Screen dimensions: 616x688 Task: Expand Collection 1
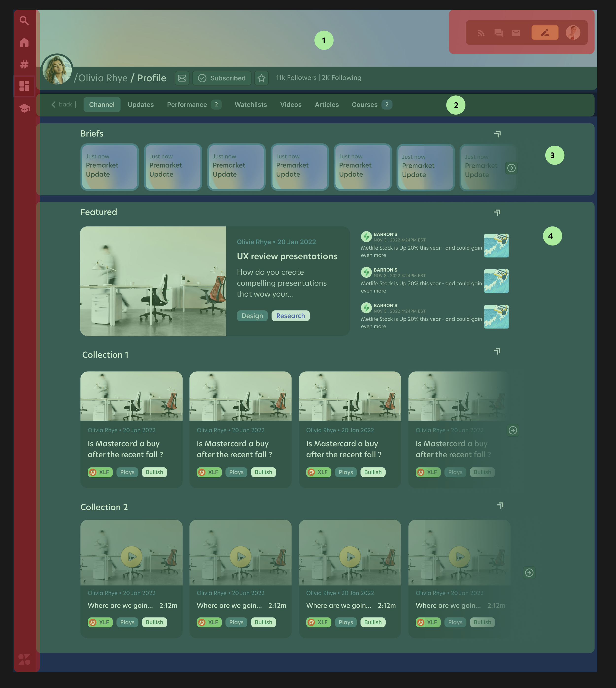(x=497, y=352)
